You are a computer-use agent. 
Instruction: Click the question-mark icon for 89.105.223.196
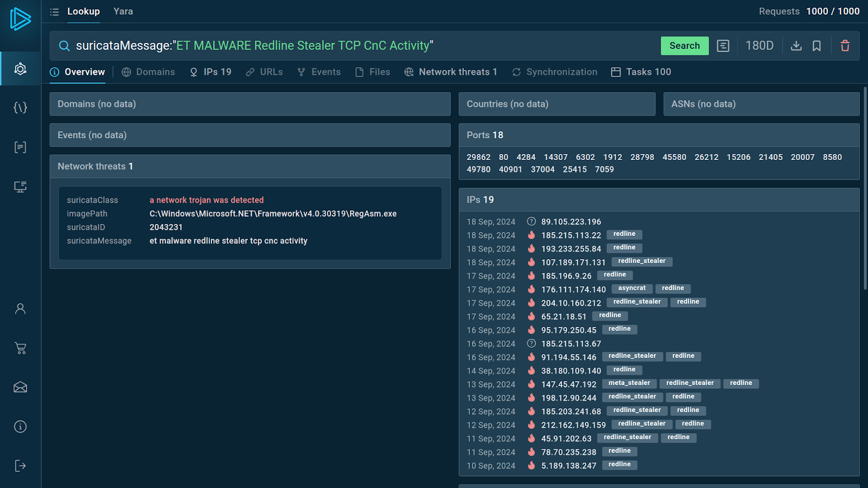(531, 221)
